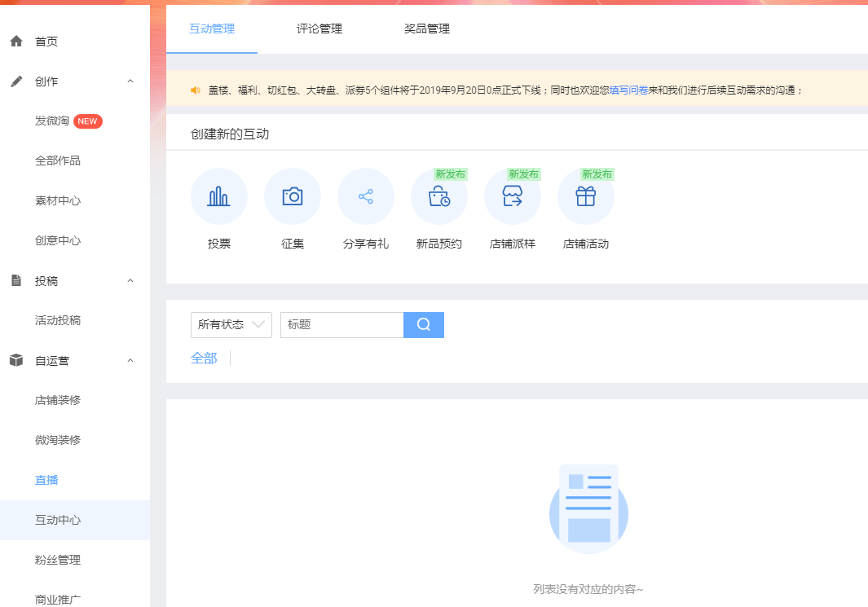Go to 直播 in the sidebar
The image size is (868, 607).
click(x=46, y=480)
